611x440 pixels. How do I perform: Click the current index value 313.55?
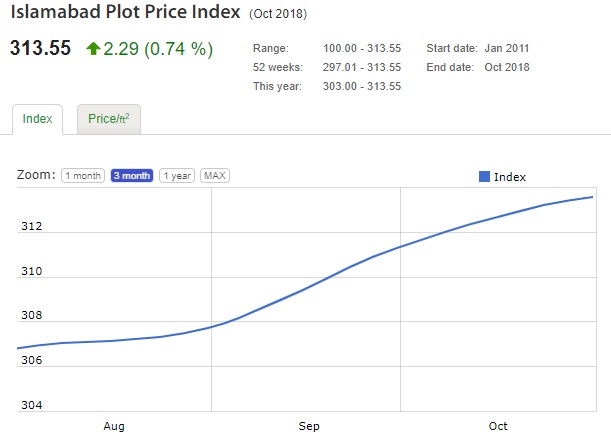[x=41, y=47]
